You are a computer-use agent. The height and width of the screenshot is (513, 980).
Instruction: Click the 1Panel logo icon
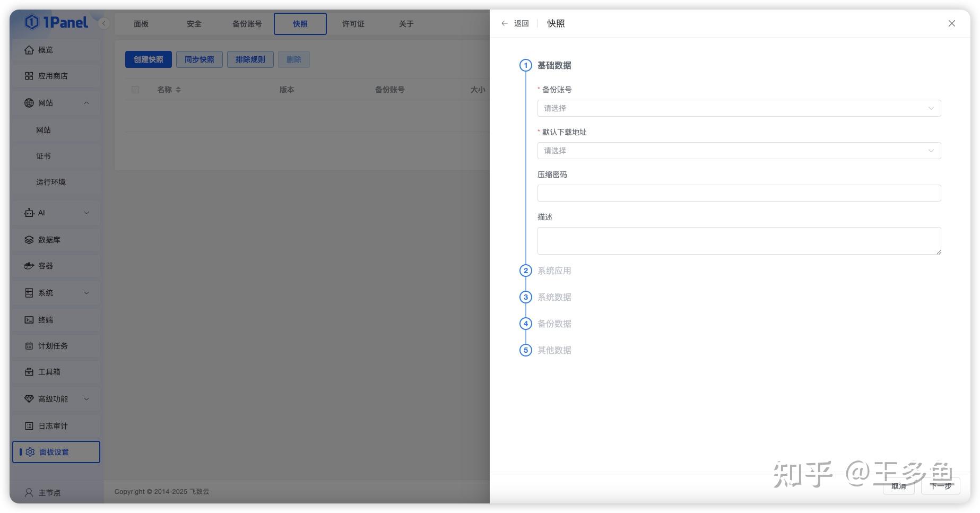pyautogui.click(x=32, y=22)
